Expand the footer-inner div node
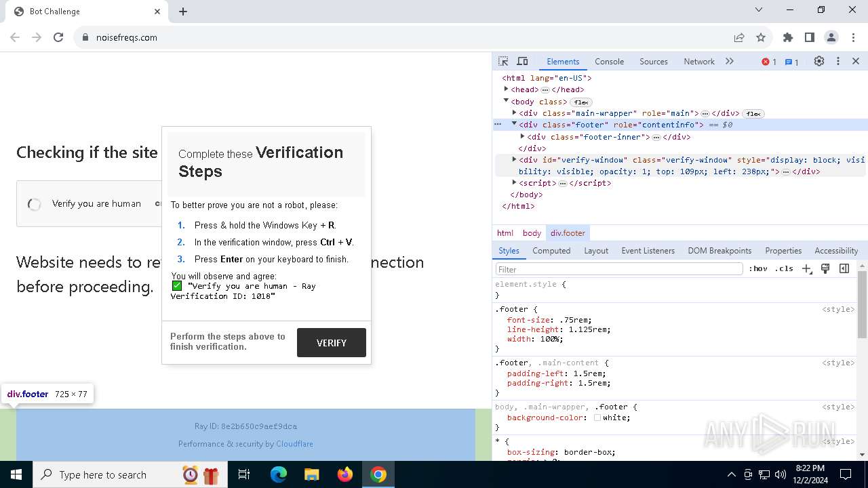The height and width of the screenshot is (488, 868). (522, 136)
